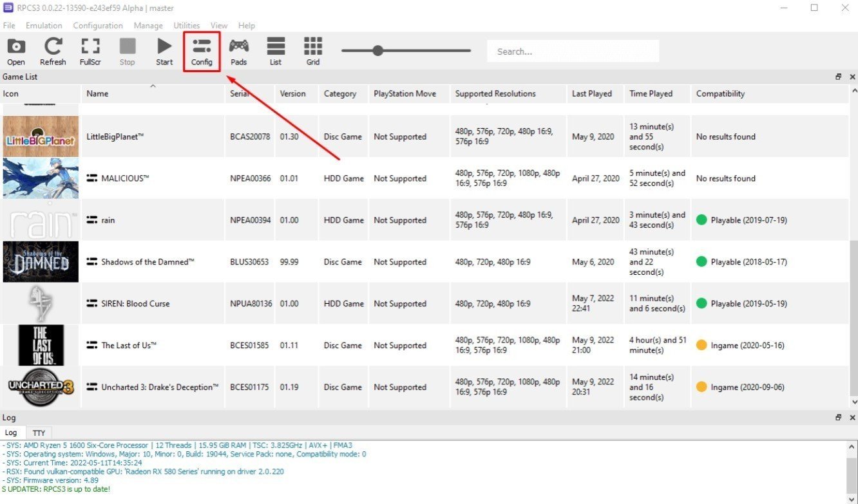The width and height of the screenshot is (858, 504).
Task: Open the Config settings icon
Action: [202, 51]
